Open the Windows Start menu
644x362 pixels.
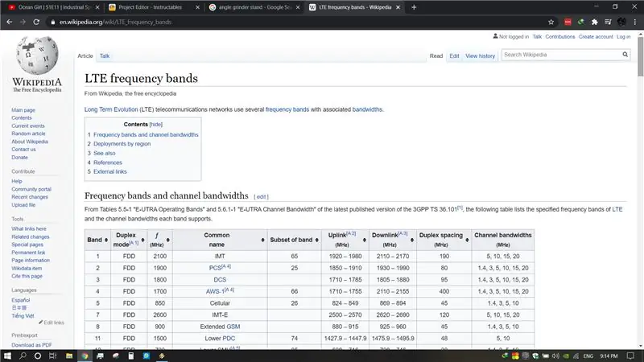(7, 356)
